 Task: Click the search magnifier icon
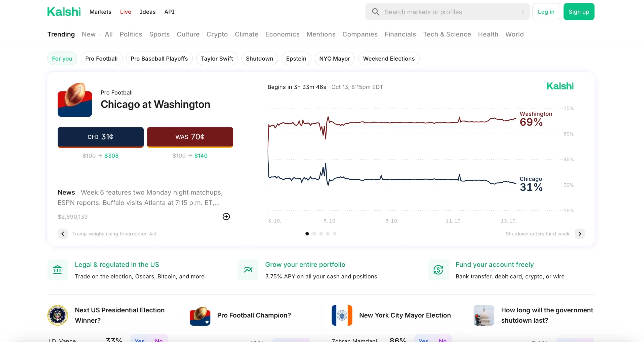click(376, 12)
